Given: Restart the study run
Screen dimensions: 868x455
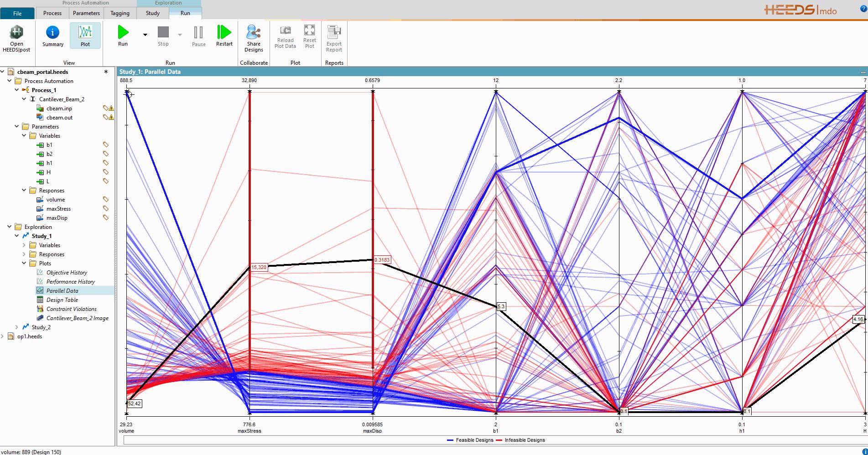Looking at the screenshot, I should point(224,36).
